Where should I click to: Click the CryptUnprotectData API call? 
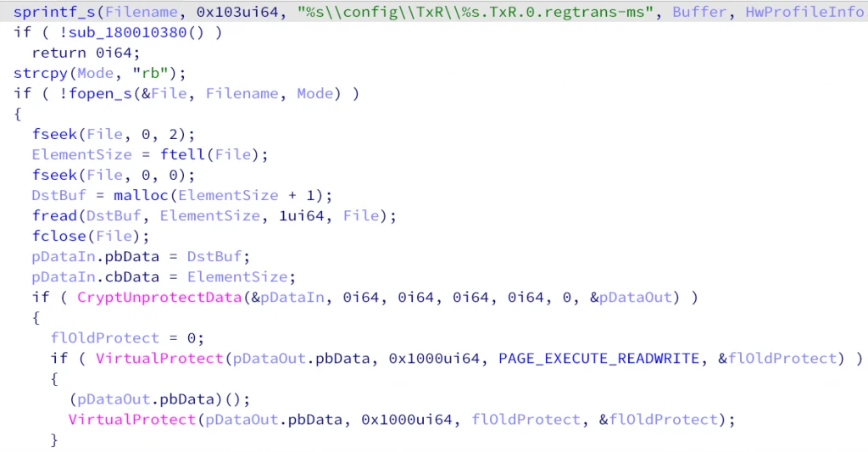159,298
